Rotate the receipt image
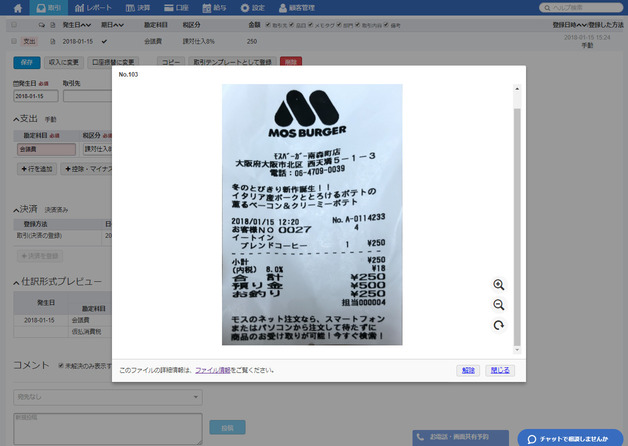Image resolution: width=628 pixels, height=446 pixels. pos(499,325)
